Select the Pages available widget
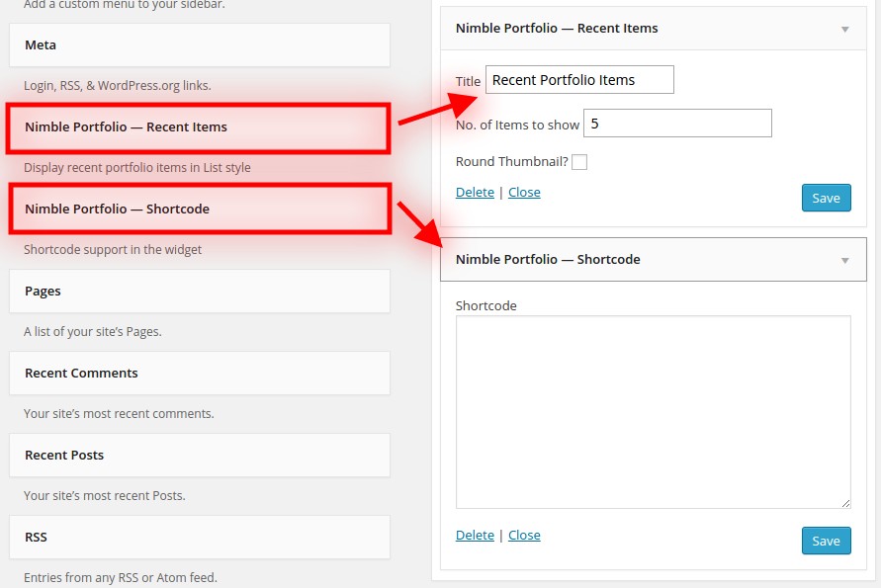 coord(200,291)
